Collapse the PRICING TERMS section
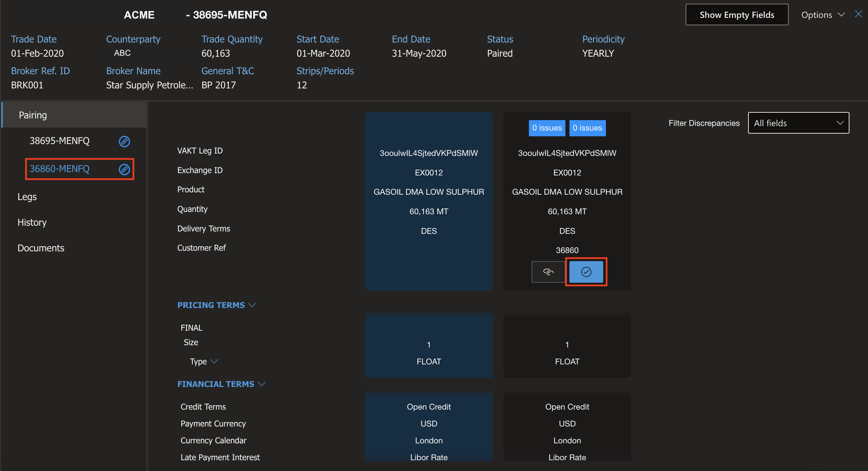The height and width of the screenshot is (471, 868). (x=252, y=305)
